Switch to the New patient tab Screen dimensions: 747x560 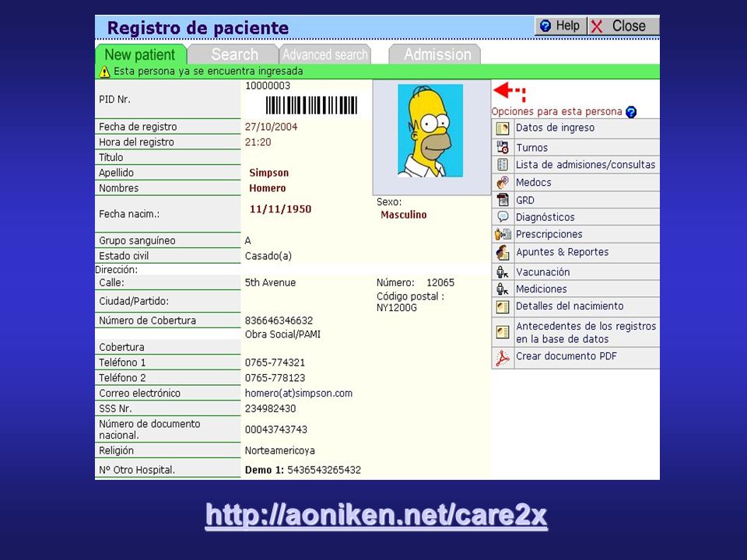click(x=140, y=54)
